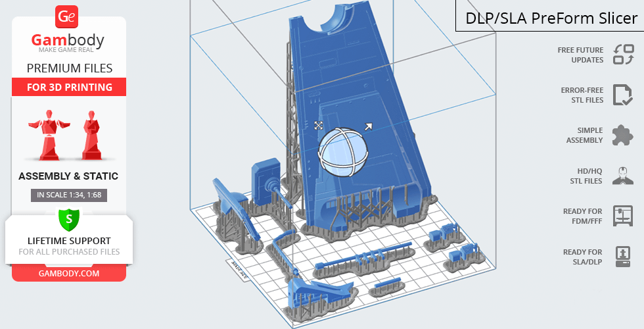
Task: Click the HD/HQ STL files icon
Action: 623,176
